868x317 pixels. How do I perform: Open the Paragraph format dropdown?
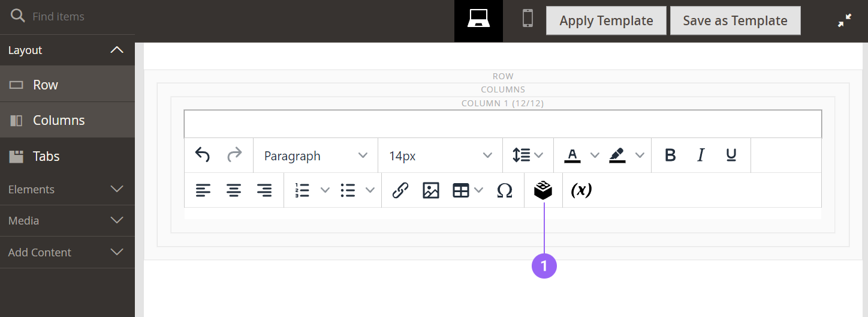(315, 155)
